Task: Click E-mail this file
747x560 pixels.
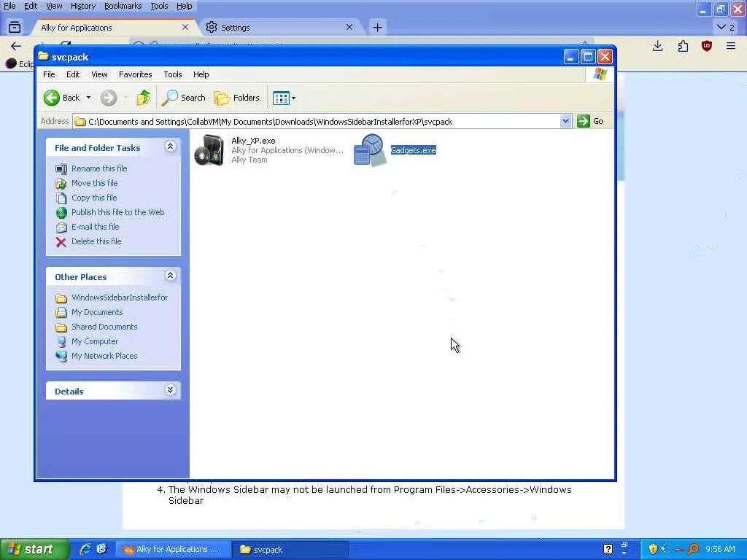Action: point(96,227)
